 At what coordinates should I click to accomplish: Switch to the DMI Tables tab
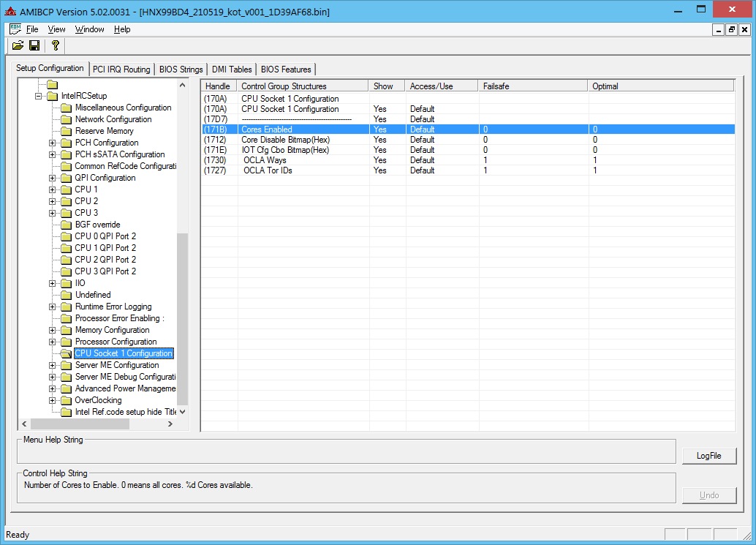[232, 69]
